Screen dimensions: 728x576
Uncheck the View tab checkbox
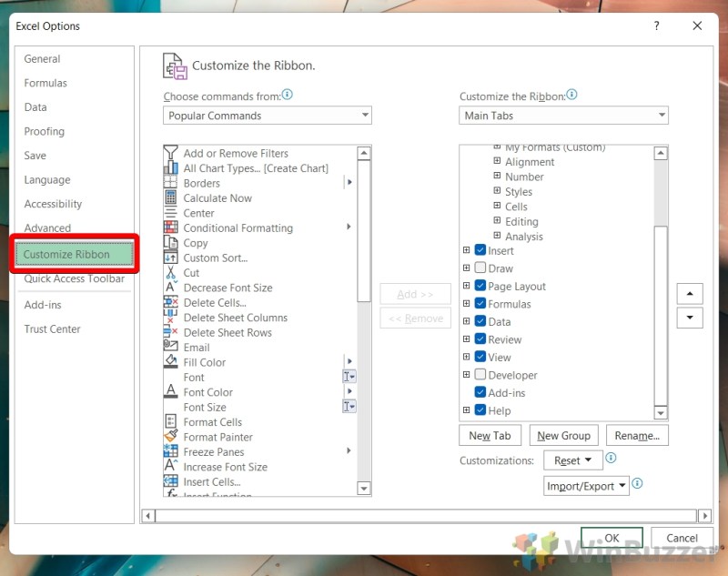click(x=480, y=357)
